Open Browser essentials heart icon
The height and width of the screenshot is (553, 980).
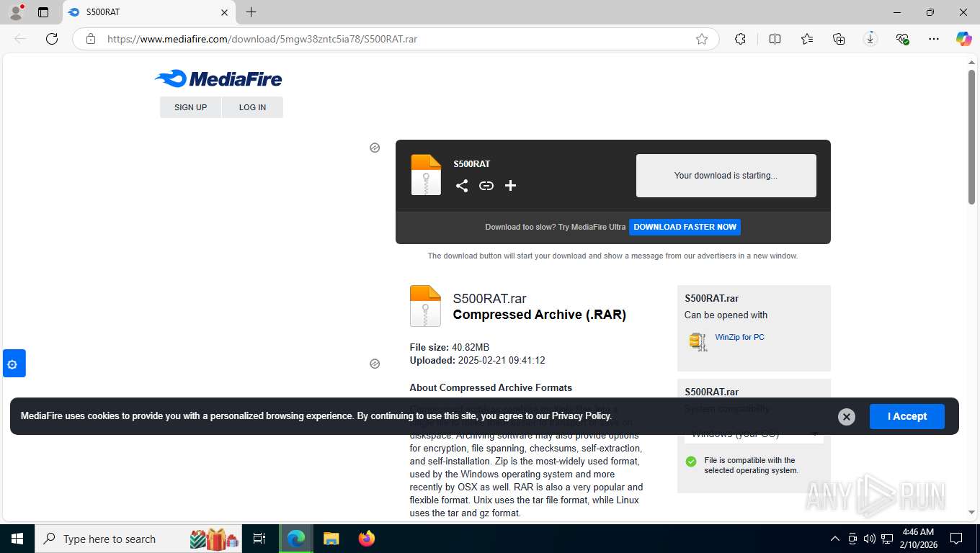pos(902,39)
